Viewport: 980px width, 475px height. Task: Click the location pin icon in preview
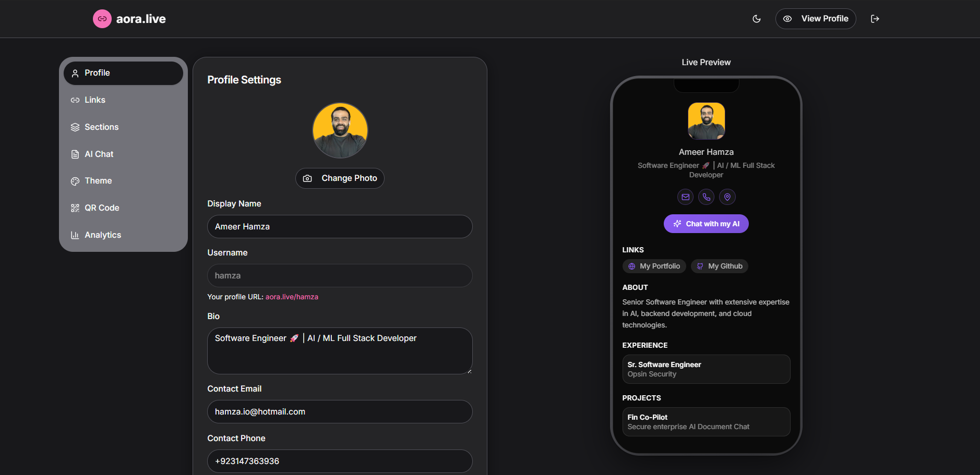tap(727, 197)
